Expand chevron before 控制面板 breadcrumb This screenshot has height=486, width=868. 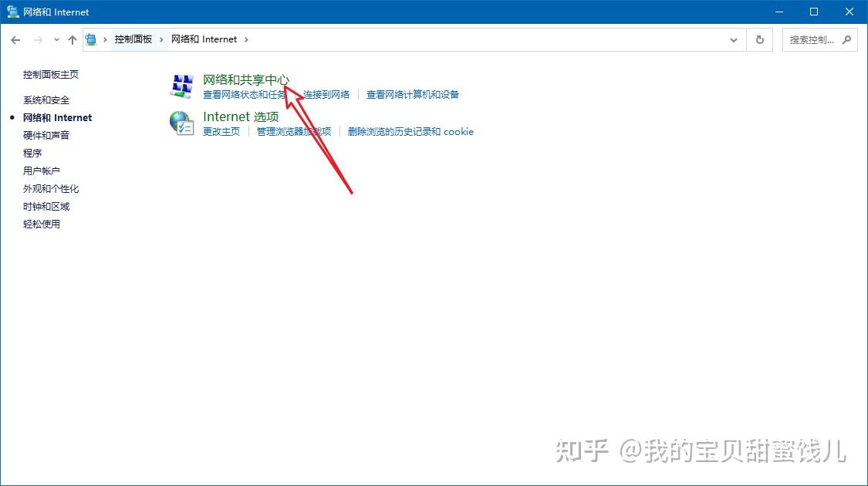105,40
